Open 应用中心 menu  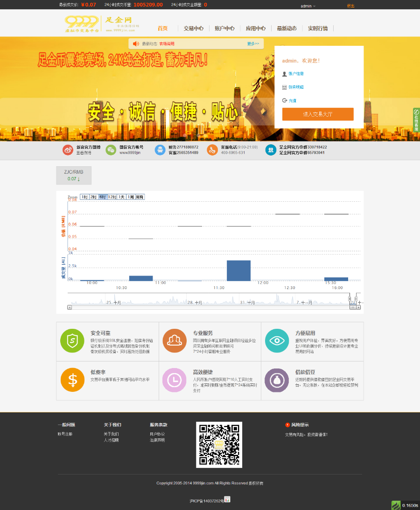click(256, 28)
